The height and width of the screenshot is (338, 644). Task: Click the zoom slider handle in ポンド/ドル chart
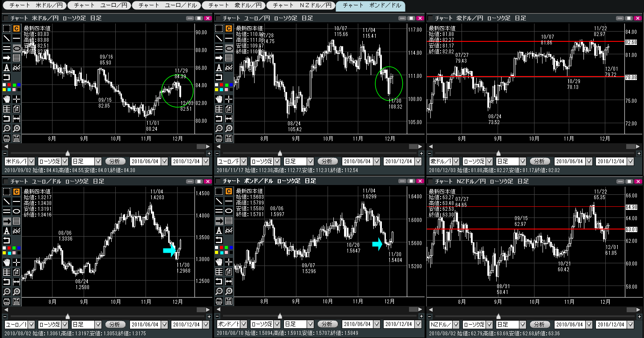(x=279, y=316)
